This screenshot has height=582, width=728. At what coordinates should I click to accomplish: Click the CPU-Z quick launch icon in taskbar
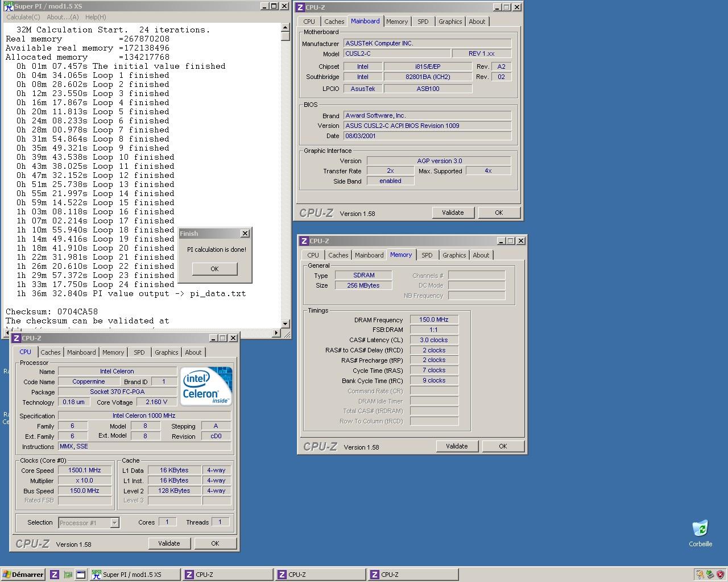pyautogui.click(x=55, y=575)
